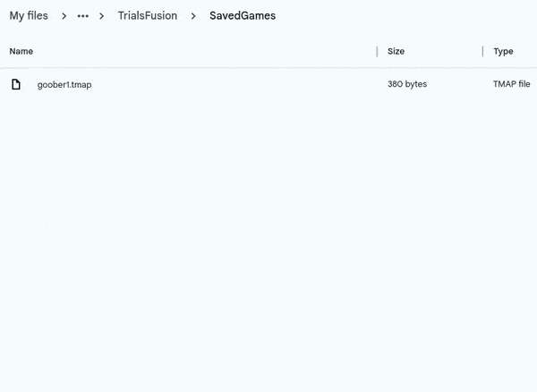This screenshot has width=537, height=392.
Task: Click the chevron before SavedGames breadcrumb
Action: [193, 16]
